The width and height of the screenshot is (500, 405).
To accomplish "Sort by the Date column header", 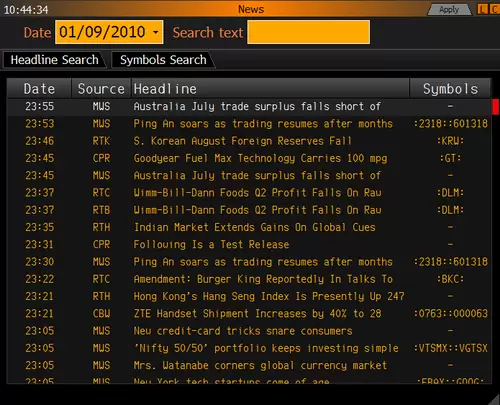I will tap(39, 89).
